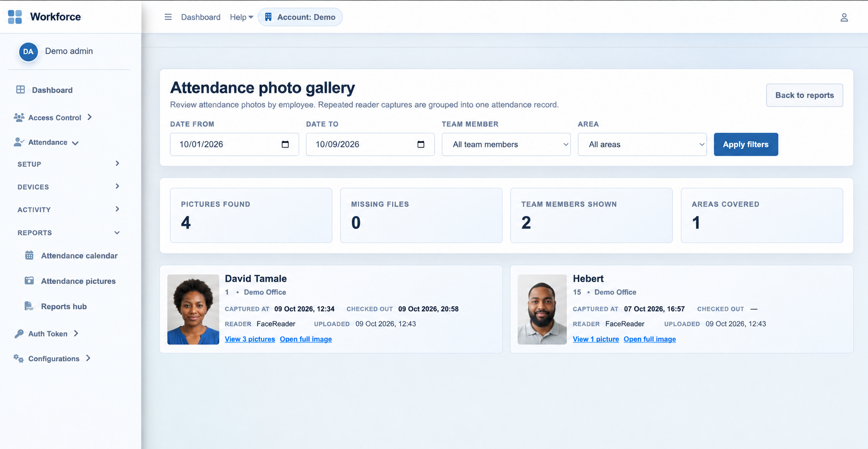Viewport: 868px width, 449px height.
Task: Click View 1 picture link
Action: click(596, 339)
